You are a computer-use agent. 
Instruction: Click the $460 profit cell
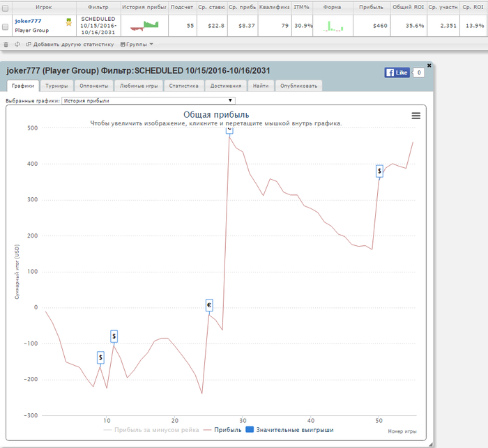click(372, 26)
